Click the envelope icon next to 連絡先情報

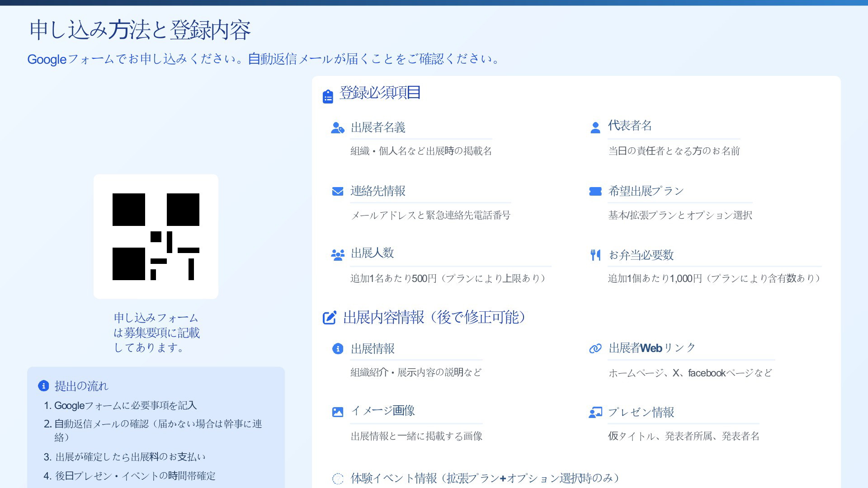[x=338, y=192]
